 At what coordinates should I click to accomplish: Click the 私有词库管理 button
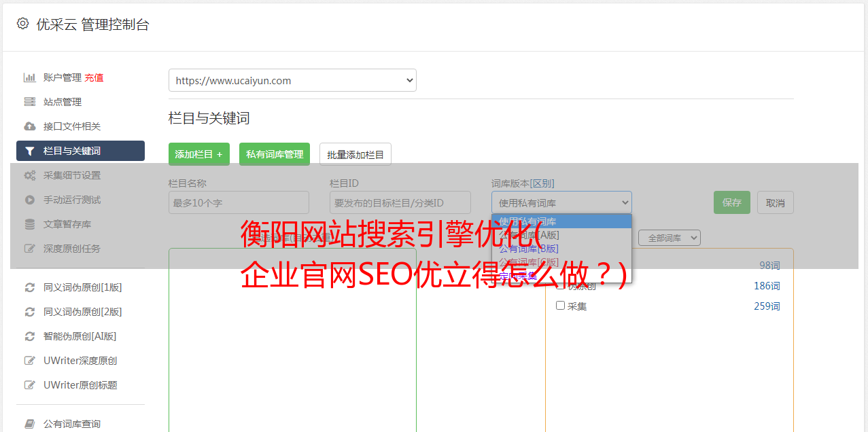(275, 154)
